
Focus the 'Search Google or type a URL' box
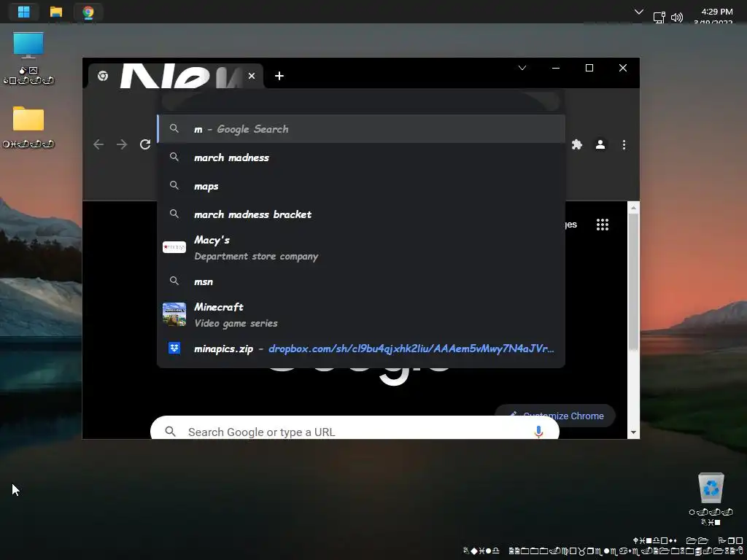355,427
